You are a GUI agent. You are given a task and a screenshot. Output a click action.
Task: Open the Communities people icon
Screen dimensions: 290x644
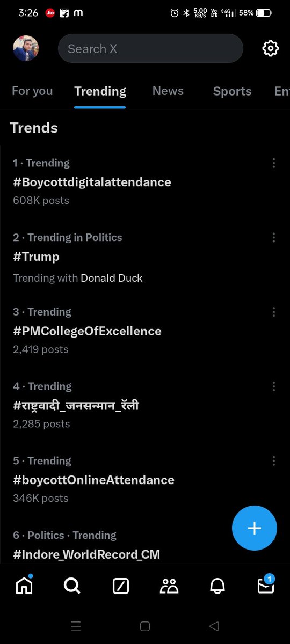coord(169,586)
